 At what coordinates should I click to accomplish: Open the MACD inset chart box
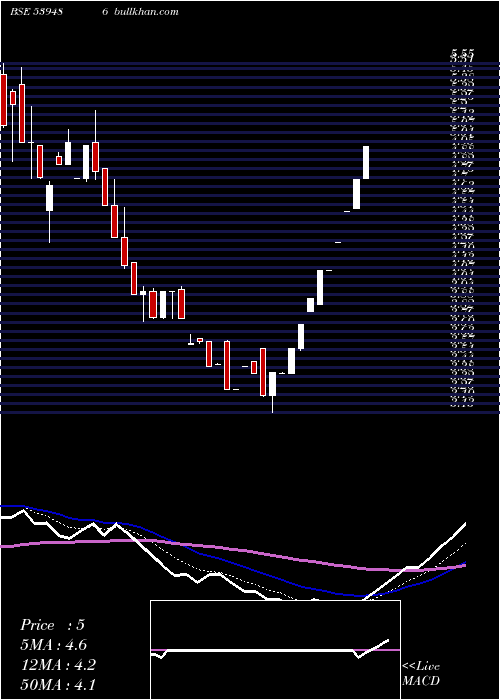[x=275, y=650]
